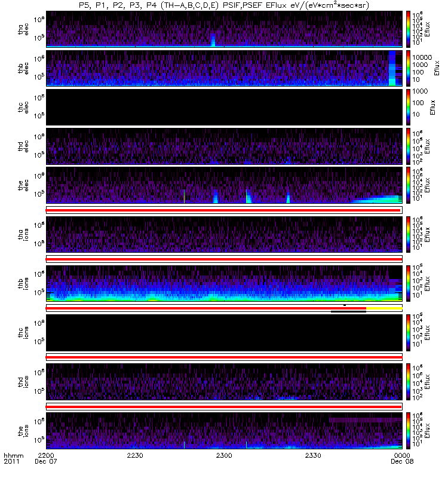The height and width of the screenshot is (478, 448).
Task: Click the red status bar above tha ions panel
Action: 223,210
